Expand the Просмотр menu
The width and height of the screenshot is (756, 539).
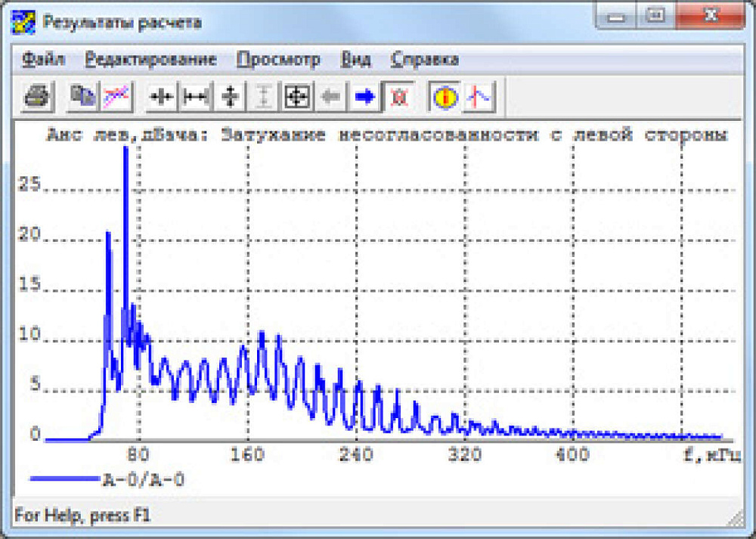pos(278,60)
